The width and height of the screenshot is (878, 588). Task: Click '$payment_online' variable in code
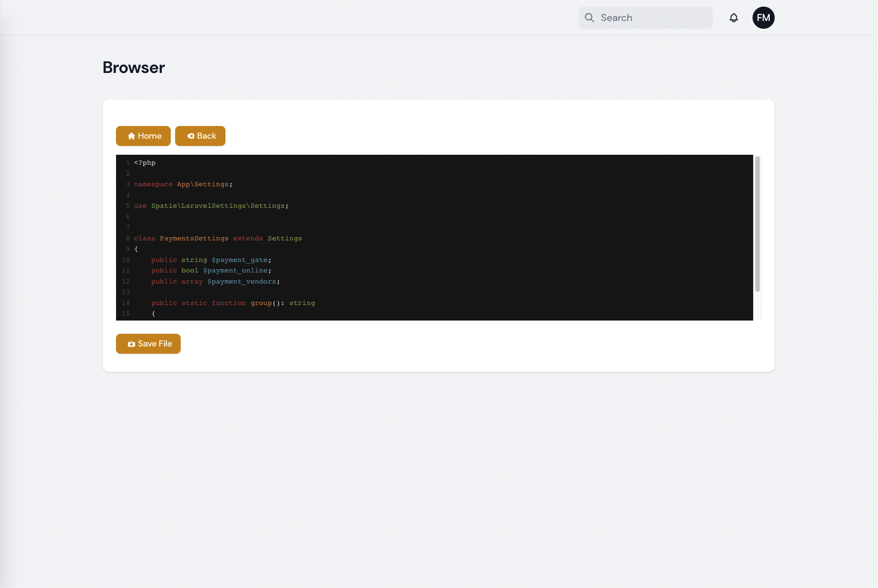pos(235,271)
